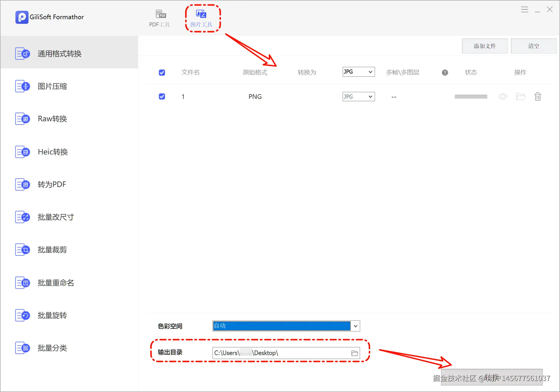Preview file 1 with the eye icon
Screen dimensions: 560x392
click(x=503, y=97)
